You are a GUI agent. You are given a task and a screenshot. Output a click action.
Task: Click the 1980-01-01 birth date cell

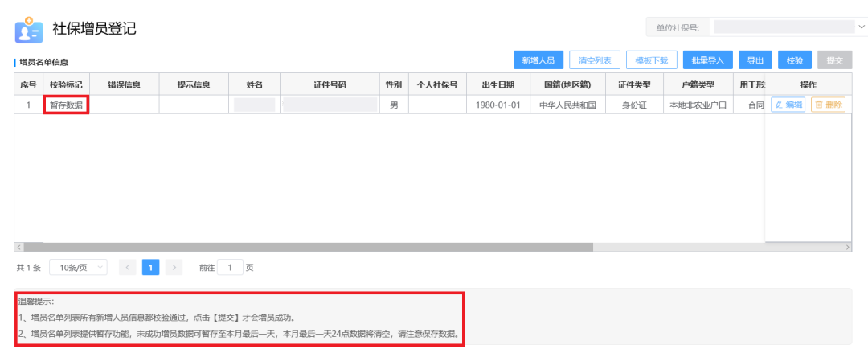tap(498, 105)
